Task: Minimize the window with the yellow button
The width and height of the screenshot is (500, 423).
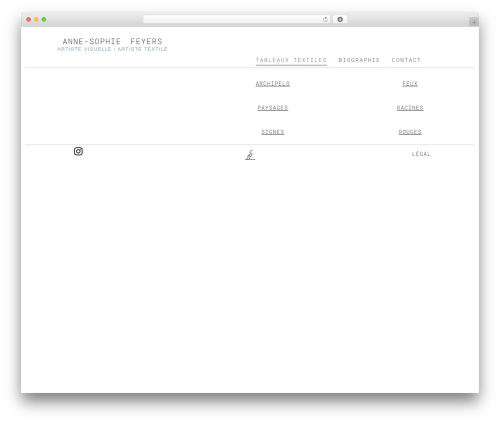Action: coord(36,20)
